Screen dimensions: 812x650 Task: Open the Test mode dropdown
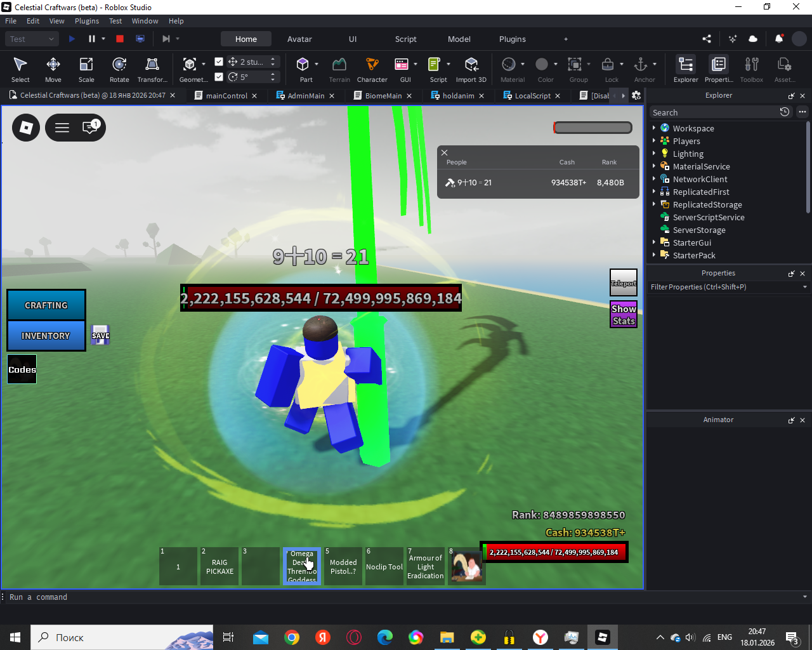pyautogui.click(x=32, y=39)
